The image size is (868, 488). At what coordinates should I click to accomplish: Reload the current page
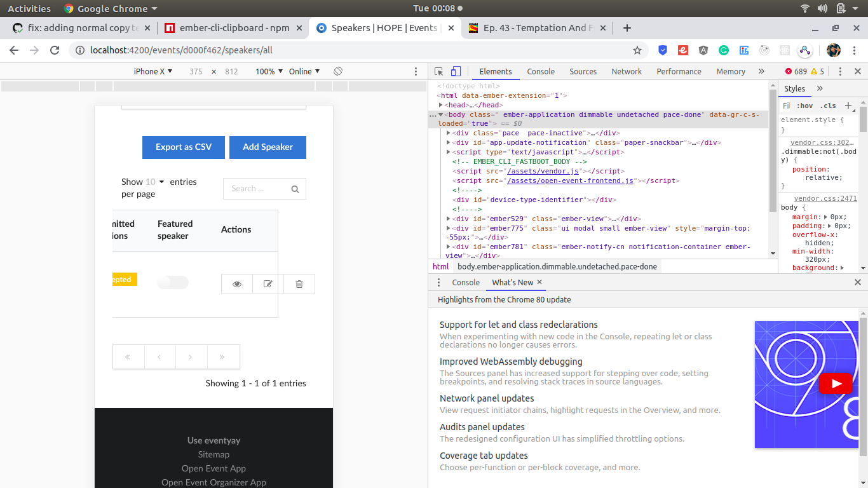click(x=55, y=50)
